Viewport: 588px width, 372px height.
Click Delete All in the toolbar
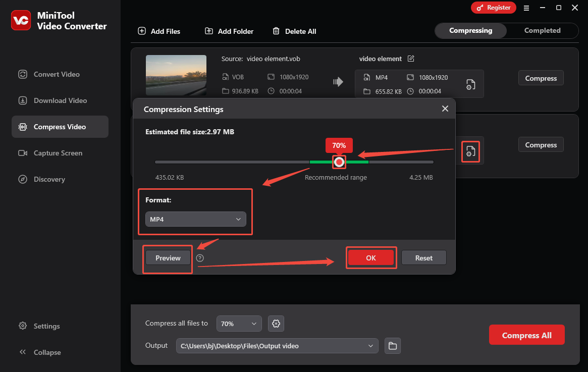pyautogui.click(x=294, y=31)
